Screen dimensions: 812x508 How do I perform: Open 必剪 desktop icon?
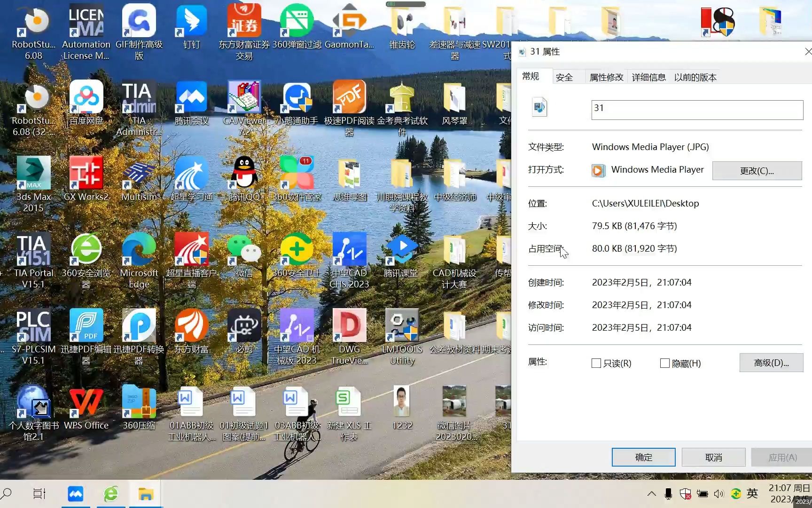point(244,331)
